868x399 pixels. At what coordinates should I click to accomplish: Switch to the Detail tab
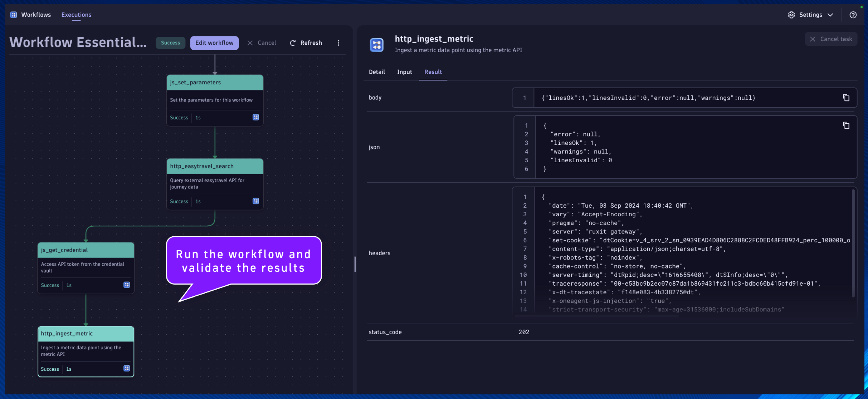(377, 72)
